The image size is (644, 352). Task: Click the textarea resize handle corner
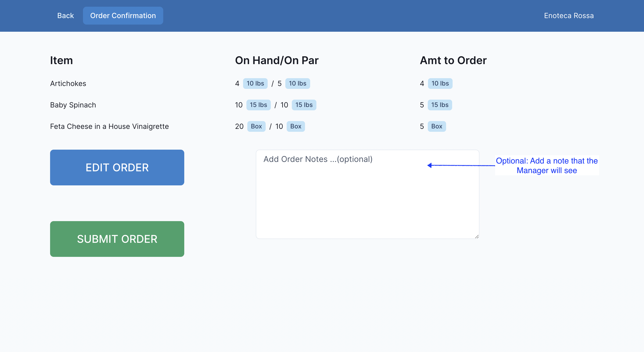pyautogui.click(x=477, y=236)
